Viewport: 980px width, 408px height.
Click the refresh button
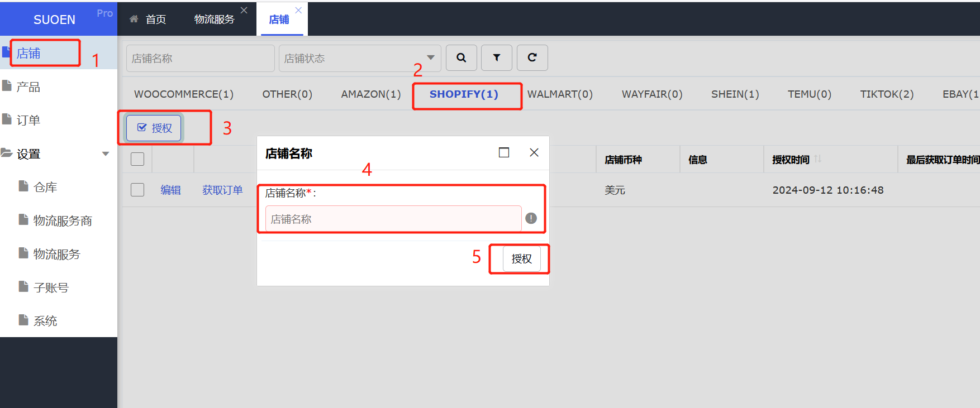tap(532, 57)
